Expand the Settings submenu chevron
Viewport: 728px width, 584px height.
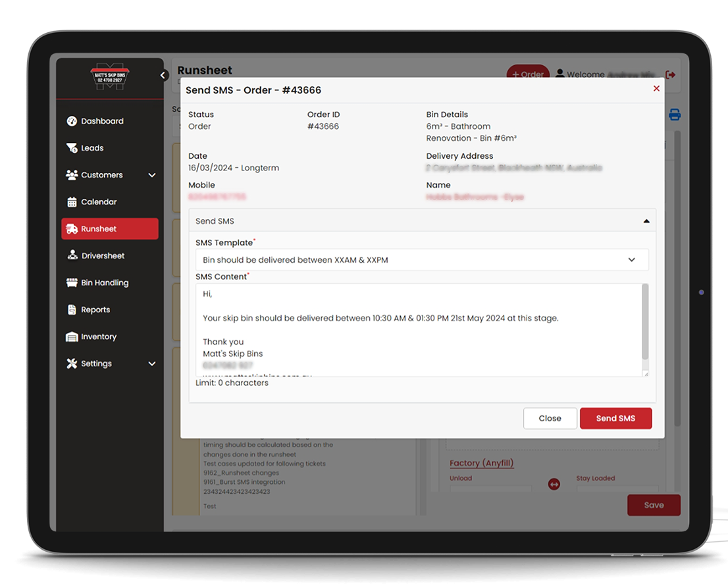coord(152,363)
